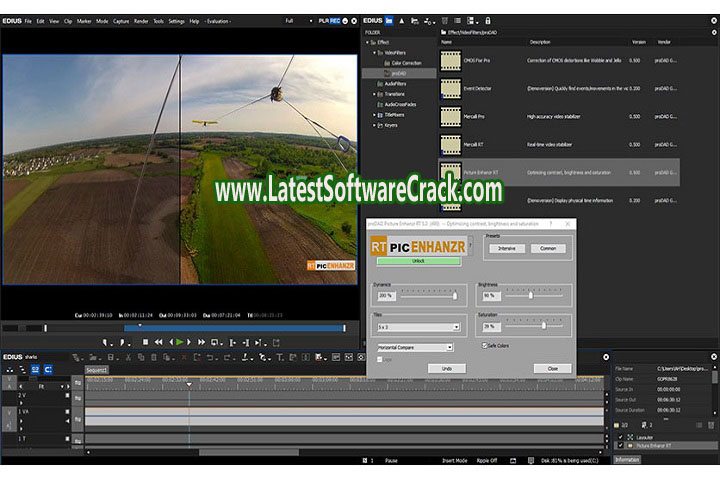This screenshot has height=480, width=720.
Task: Click the Save project disk icon
Action: coord(111,357)
